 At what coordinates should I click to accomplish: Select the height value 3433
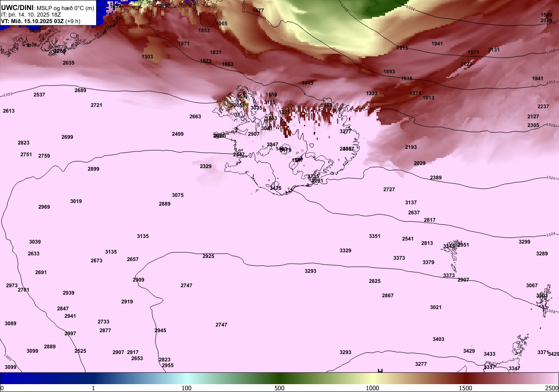490,354
